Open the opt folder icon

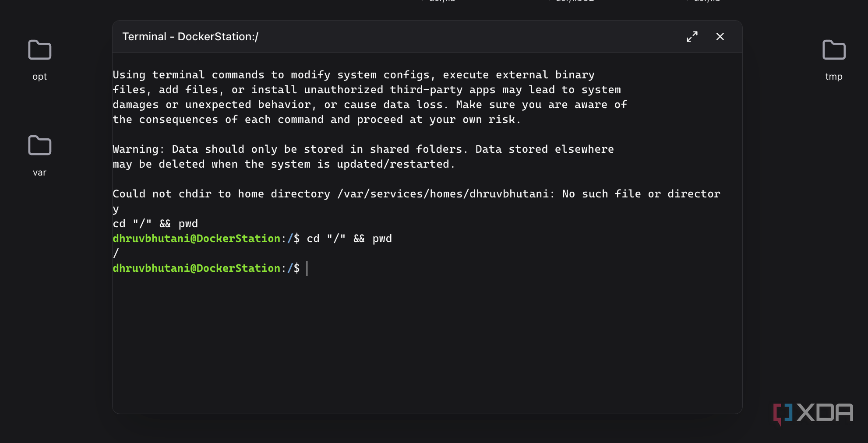coord(39,50)
